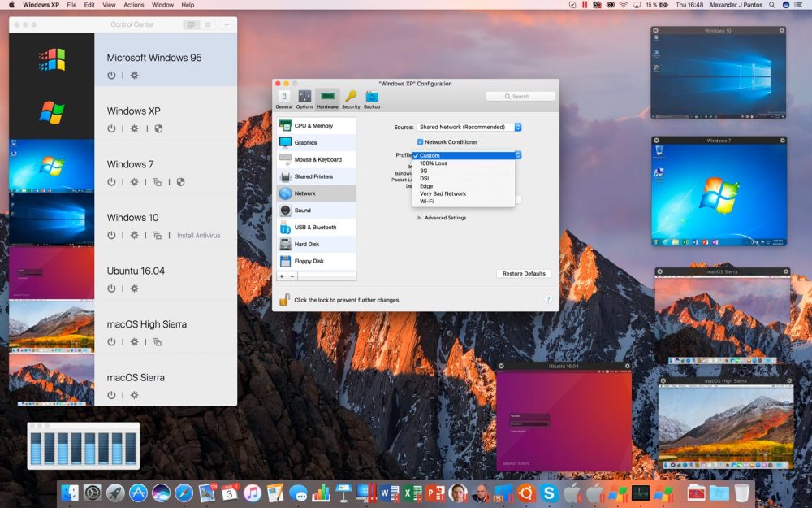The height and width of the screenshot is (508, 812).
Task: Open help question mark in Configuration window
Action: (548, 299)
